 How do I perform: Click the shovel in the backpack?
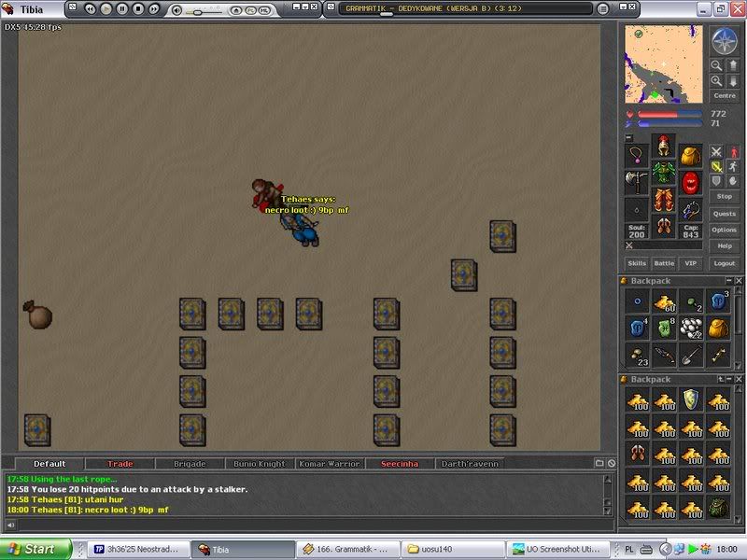[691, 356]
